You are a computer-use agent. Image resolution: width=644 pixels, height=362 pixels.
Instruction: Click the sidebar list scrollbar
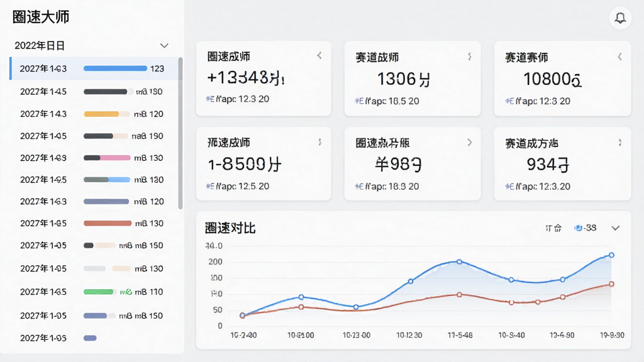click(x=180, y=133)
